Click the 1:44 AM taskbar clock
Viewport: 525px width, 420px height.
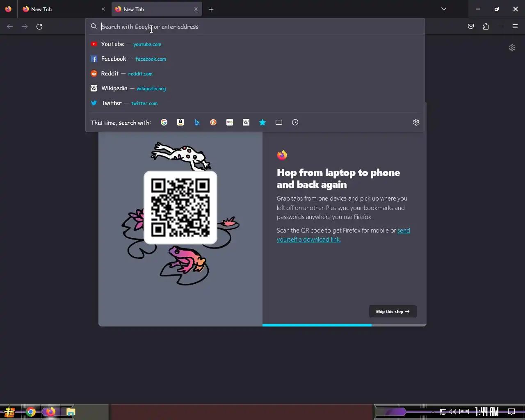click(487, 412)
